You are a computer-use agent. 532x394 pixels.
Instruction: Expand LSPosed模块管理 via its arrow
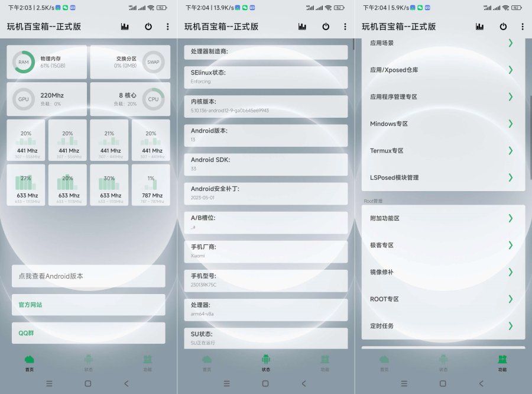point(510,177)
